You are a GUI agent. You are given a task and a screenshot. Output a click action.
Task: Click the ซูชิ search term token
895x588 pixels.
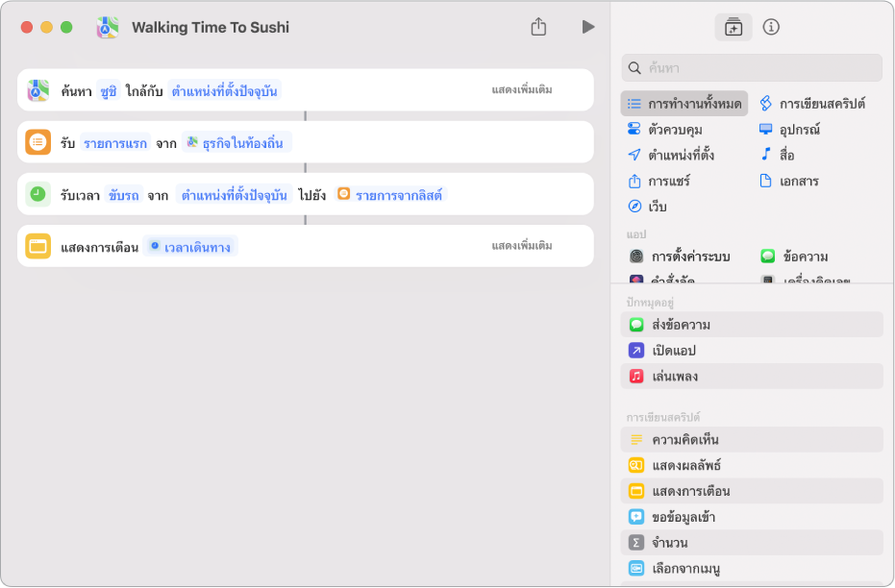pyautogui.click(x=108, y=91)
